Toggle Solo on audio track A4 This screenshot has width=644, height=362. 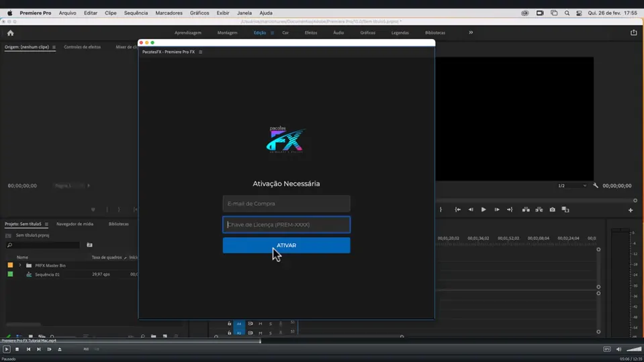271,324
